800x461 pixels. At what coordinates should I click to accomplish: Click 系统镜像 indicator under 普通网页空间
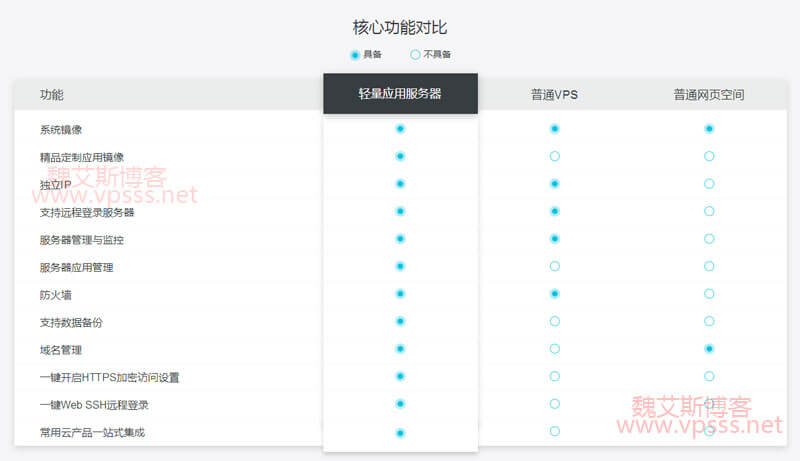[x=709, y=129]
